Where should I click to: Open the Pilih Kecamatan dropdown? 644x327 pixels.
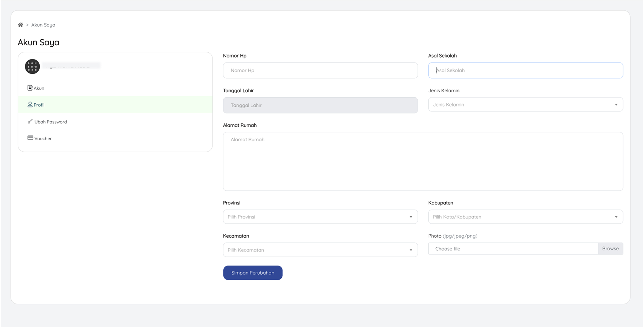[x=320, y=250]
